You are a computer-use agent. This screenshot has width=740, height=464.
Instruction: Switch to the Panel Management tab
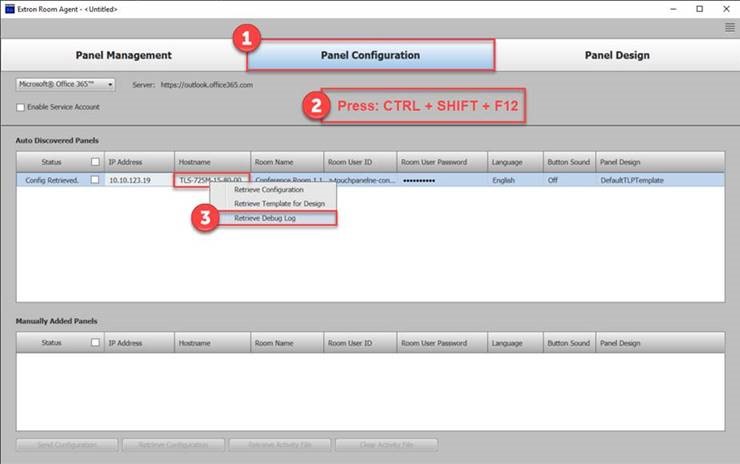pyautogui.click(x=123, y=55)
